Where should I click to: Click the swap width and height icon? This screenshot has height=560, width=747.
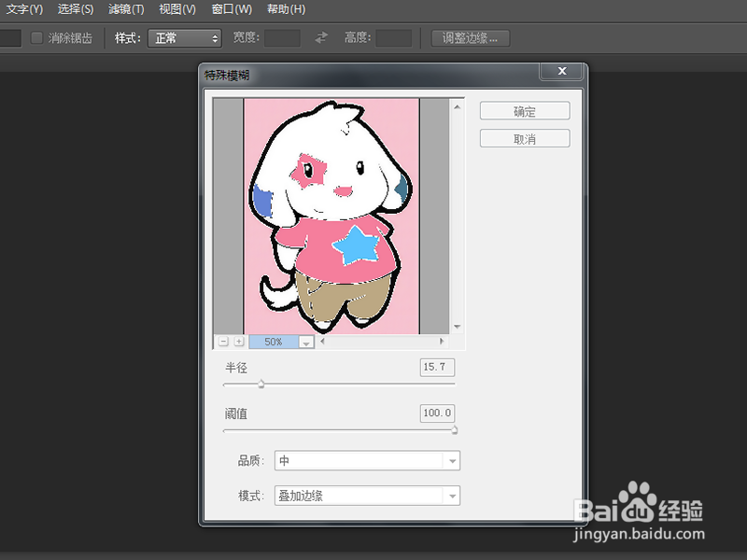click(321, 37)
